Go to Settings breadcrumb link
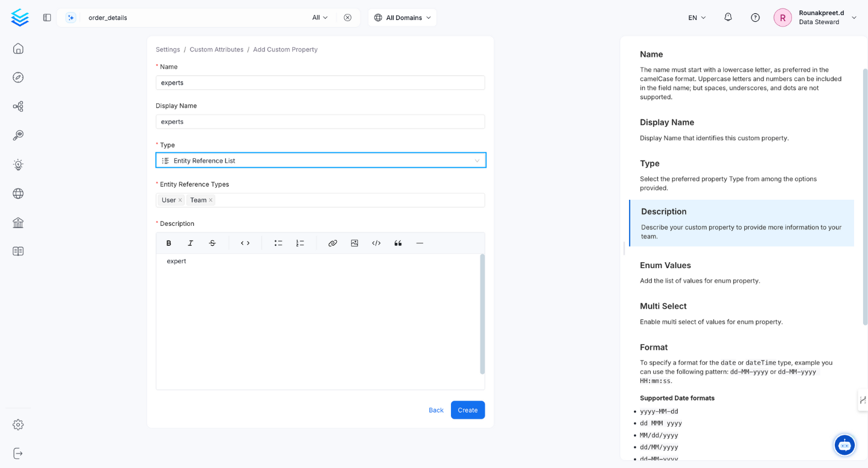This screenshot has height=468, width=868. tap(168, 50)
